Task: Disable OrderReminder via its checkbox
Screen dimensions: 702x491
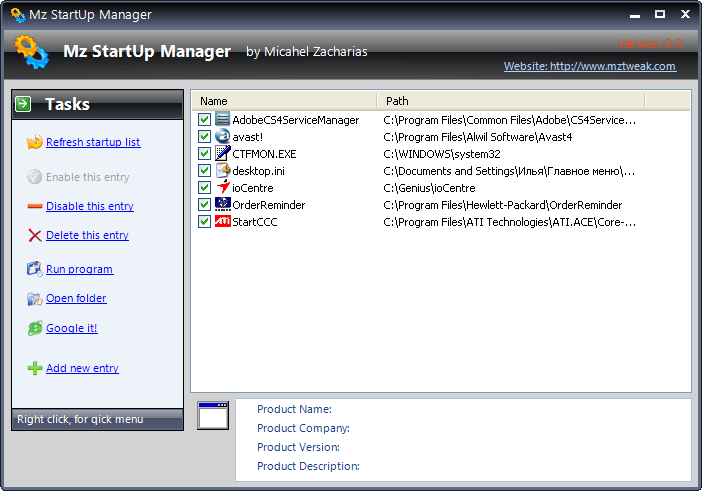Action: pos(204,205)
